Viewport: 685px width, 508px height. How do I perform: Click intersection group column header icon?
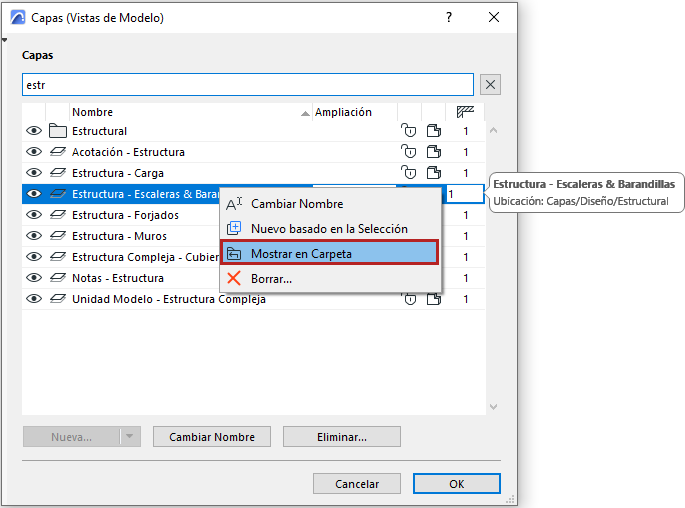pyautogui.click(x=465, y=112)
